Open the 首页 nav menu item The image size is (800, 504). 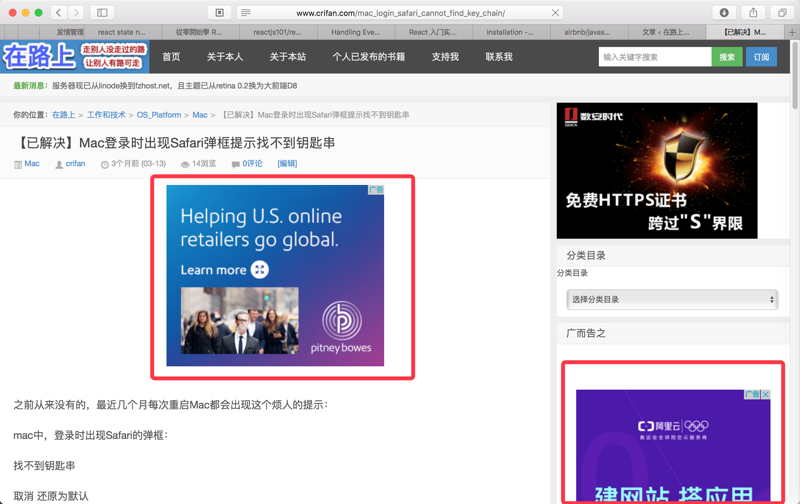(x=171, y=57)
